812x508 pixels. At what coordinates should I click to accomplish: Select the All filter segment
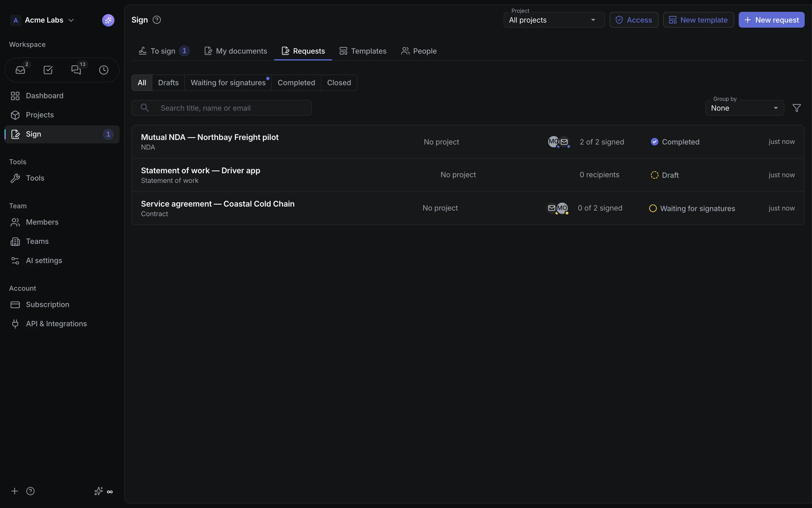[142, 83]
